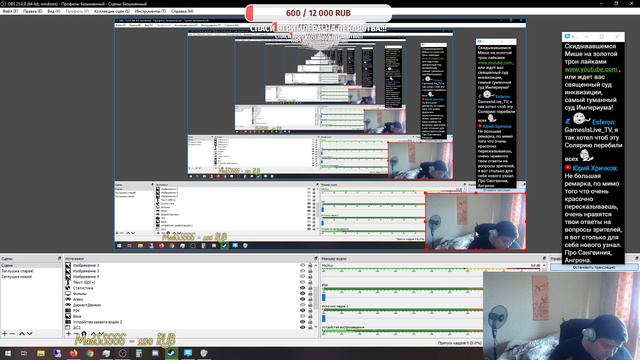This screenshot has height=360, width=640.
Task: Click the window icon of DS2 source
Action: [68, 328]
